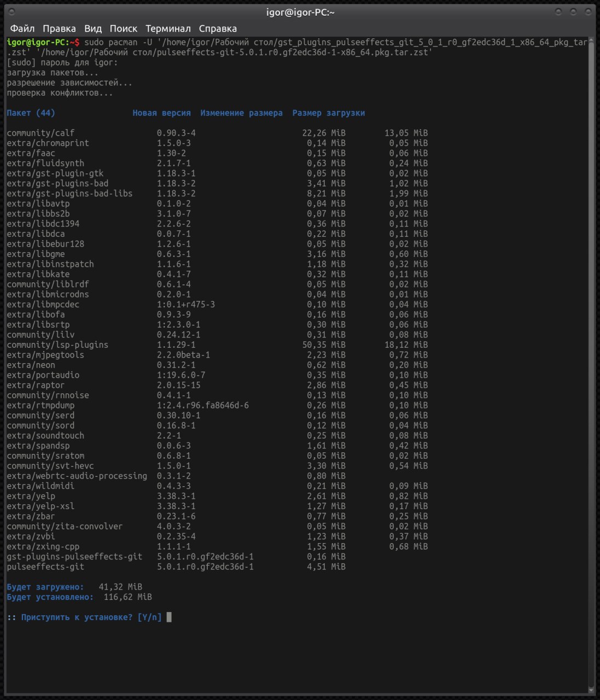Click the pulseeffects-git package line
This screenshot has width=600, height=700.
pos(176,567)
